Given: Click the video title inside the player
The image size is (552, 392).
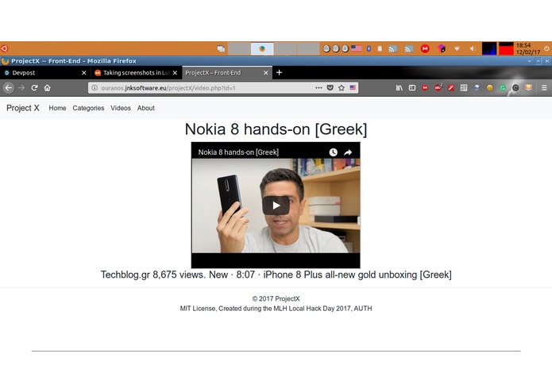Looking at the screenshot, I should click(x=238, y=152).
